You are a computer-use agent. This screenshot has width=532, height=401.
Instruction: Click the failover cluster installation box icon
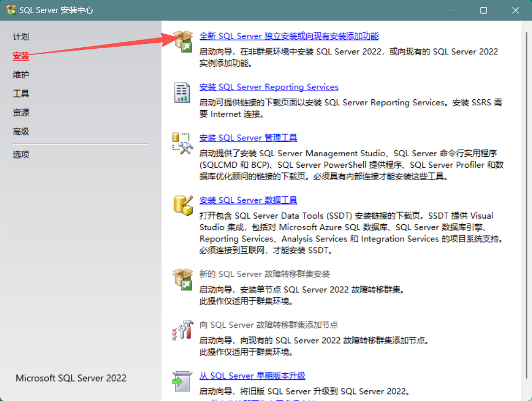[x=183, y=279]
